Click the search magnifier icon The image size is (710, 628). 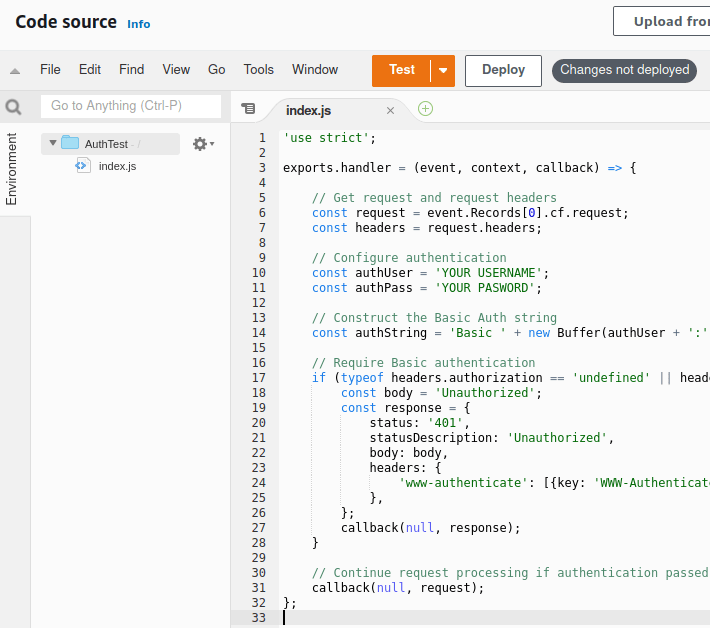coord(13,107)
